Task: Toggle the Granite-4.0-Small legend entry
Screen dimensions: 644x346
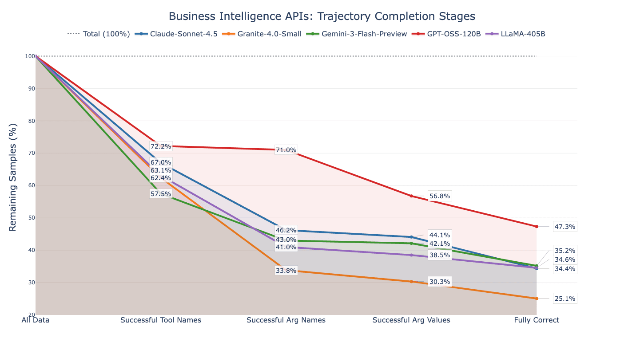Action: click(x=263, y=34)
